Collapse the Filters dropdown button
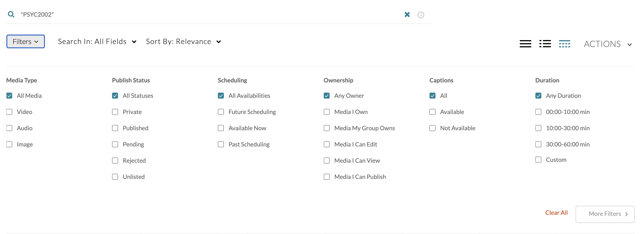The image size is (644, 234). (x=25, y=41)
